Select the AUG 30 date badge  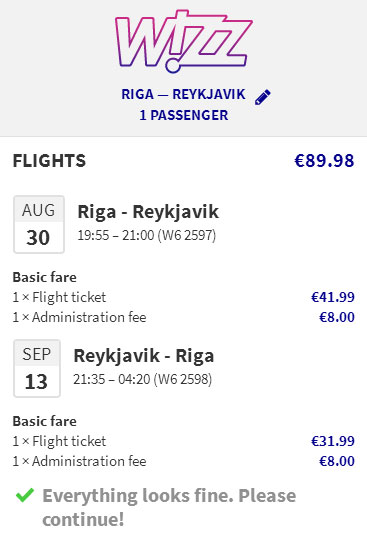click(x=39, y=225)
